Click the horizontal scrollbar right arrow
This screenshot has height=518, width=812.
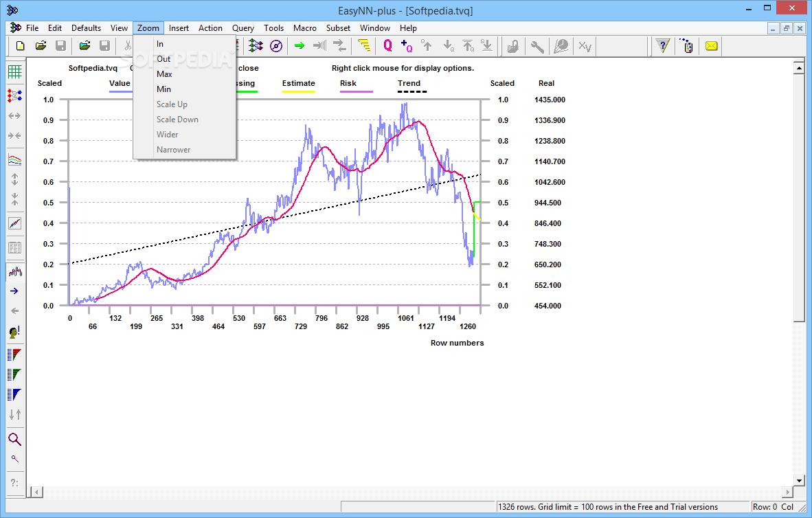coord(788,492)
